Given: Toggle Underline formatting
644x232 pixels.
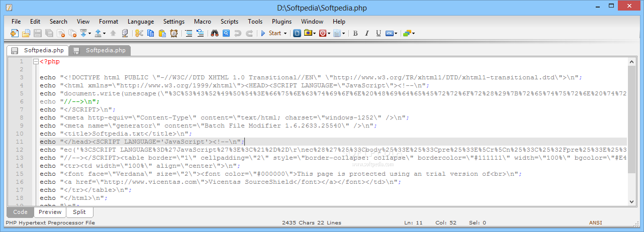Looking at the screenshot, I should (x=379, y=33).
